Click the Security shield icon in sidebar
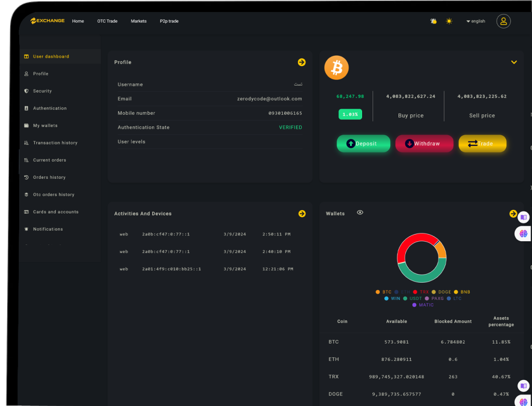Screen dimensions: 532x406 (26, 91)
